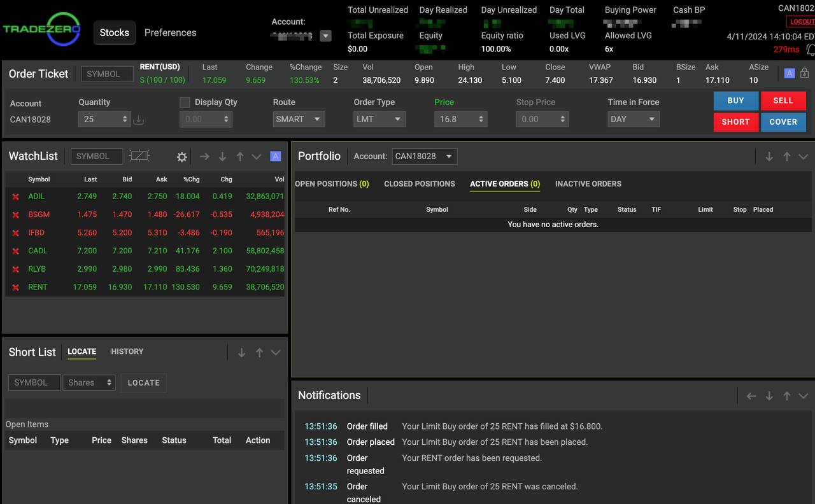Open the Short List History tab
Viewport: 815px width, 504px height.
[x=127, y=351]
